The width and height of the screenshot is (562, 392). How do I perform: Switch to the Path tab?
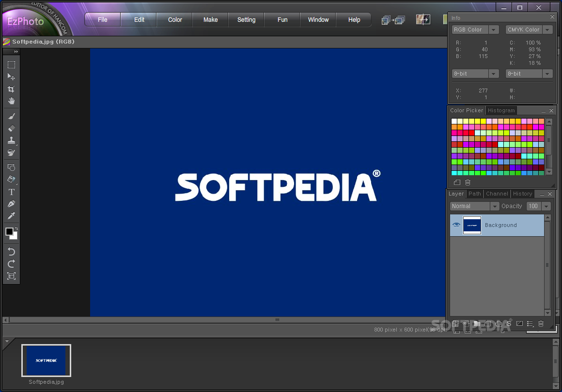pyautogui.click(x=474, y=194)
